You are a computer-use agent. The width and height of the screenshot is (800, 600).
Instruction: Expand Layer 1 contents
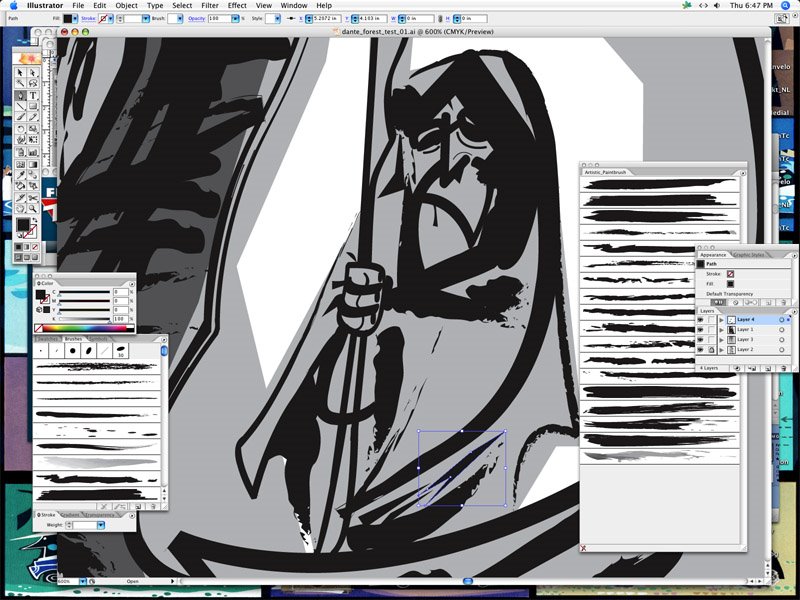point(721,330)
